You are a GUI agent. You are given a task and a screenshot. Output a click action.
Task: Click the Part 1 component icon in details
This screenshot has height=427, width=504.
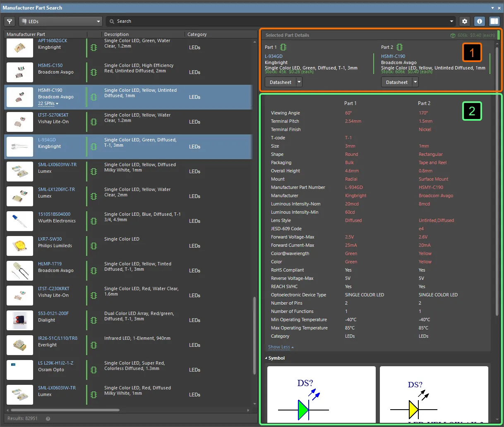[283, 47]
